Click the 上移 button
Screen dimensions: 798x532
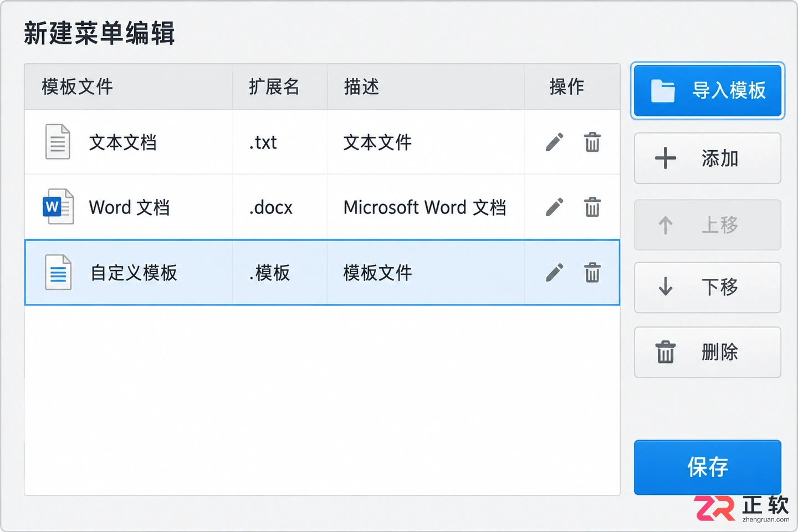click(708, 225)
